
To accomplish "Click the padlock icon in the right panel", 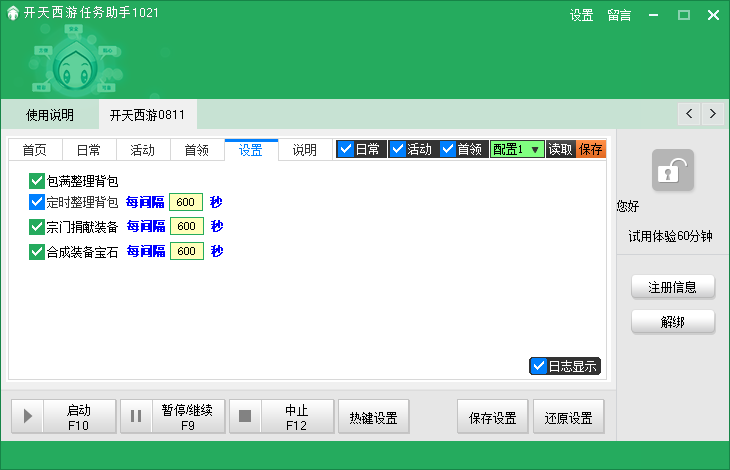I will click(672, 170).
